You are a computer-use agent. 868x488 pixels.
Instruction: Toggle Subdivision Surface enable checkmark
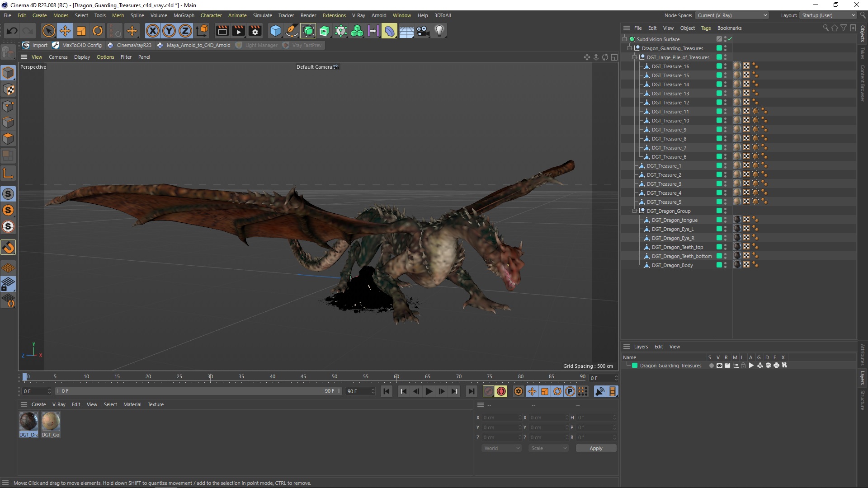coord(730,39)
